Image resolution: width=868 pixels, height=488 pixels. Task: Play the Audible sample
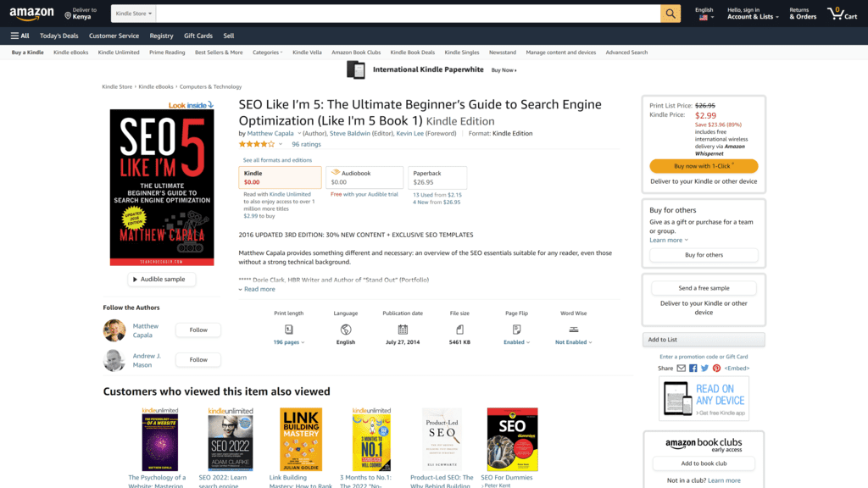pyautogui.click(x=161, y=280)
